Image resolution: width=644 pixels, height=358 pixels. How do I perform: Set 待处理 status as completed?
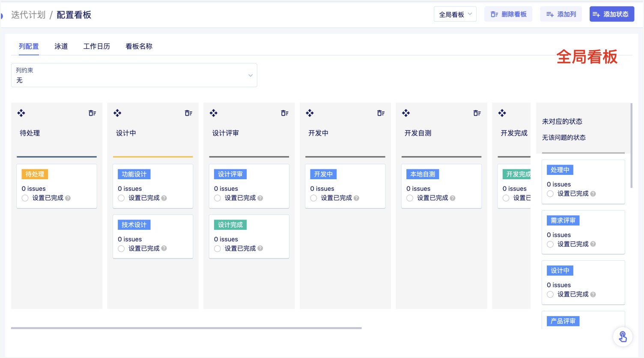point(25,198)
